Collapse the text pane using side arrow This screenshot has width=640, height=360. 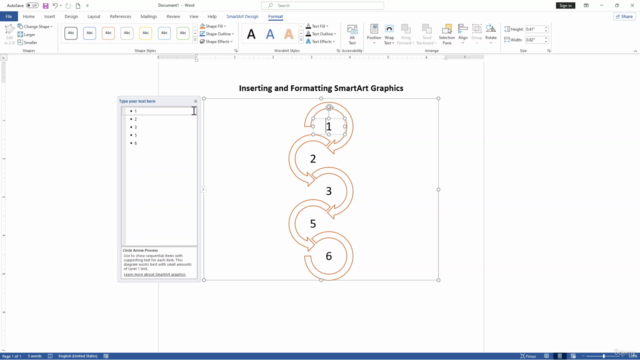tap(203, 189)
